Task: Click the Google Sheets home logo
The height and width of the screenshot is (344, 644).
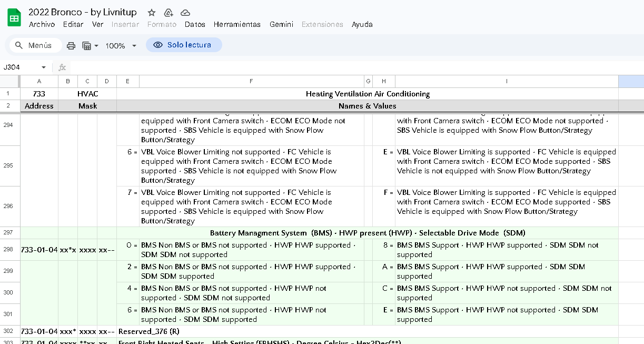Action: [14, 18]
